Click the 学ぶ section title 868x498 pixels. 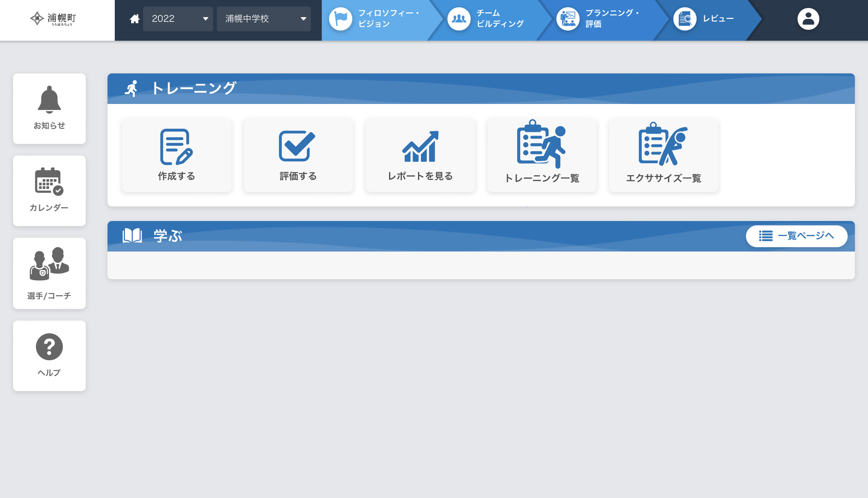168,236
